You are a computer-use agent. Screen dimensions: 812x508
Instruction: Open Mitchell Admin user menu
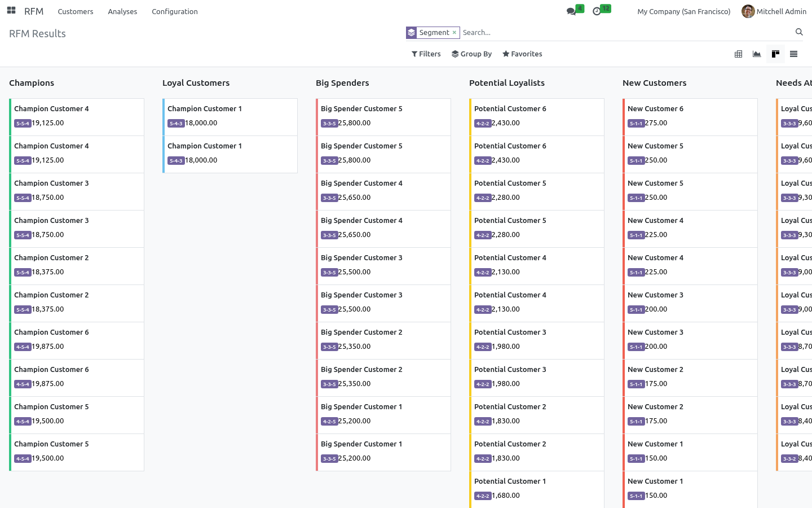tap(774, 11)
